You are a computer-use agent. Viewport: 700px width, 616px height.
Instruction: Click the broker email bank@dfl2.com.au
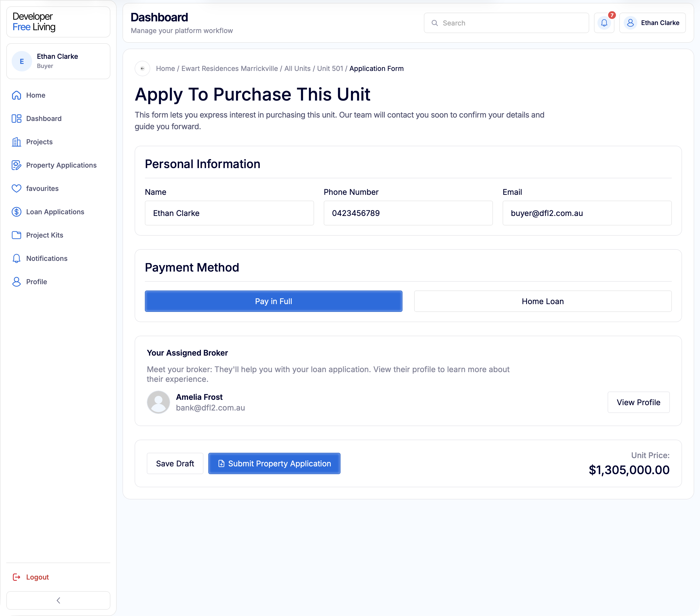pyautogui.click(x=210, y=408)
